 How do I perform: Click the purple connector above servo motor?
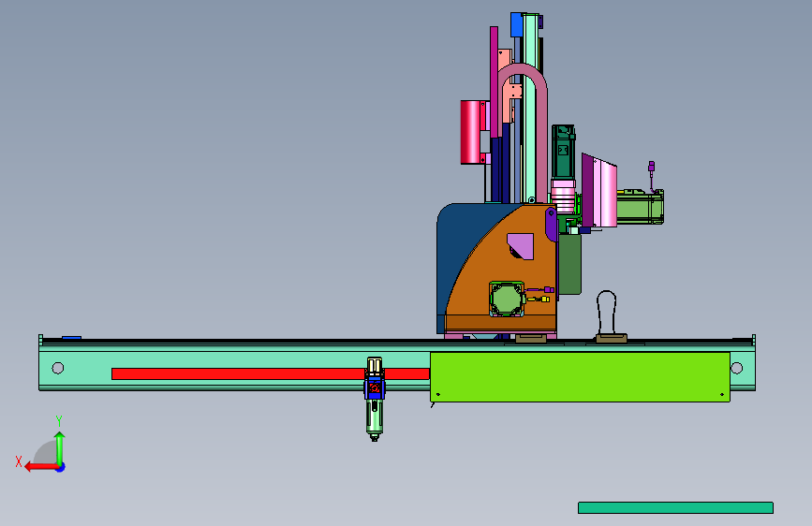[652, 167]
